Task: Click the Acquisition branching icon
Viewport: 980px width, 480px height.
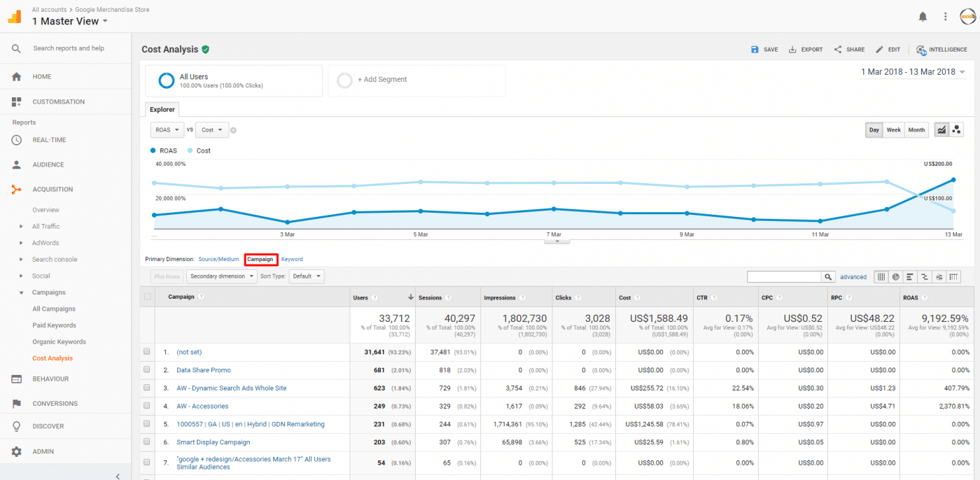Action: click(16, 190)
